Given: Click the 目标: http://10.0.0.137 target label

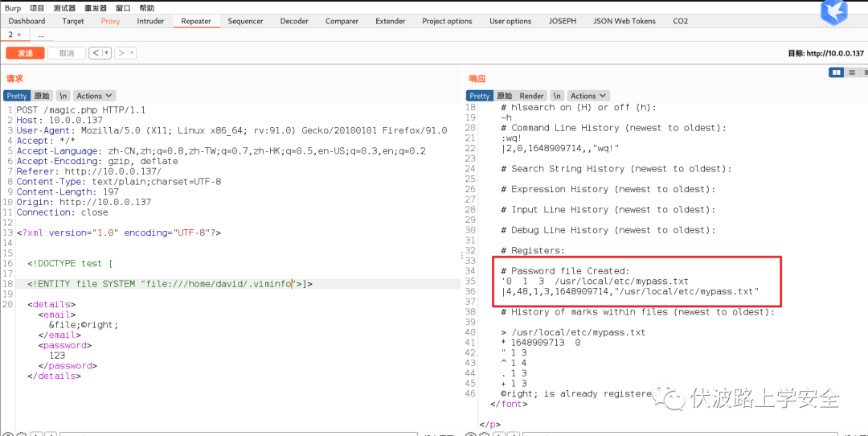Looking at the screenshot, I should 825,53.
